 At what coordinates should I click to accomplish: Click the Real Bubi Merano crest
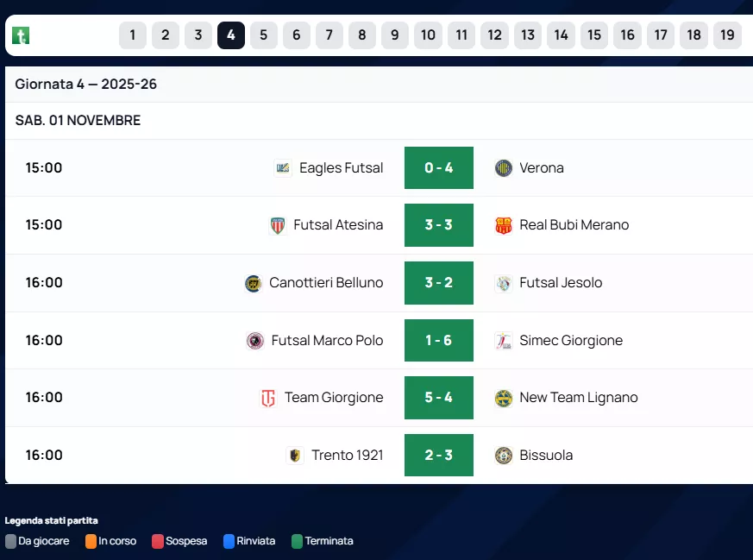click(504, 225)
